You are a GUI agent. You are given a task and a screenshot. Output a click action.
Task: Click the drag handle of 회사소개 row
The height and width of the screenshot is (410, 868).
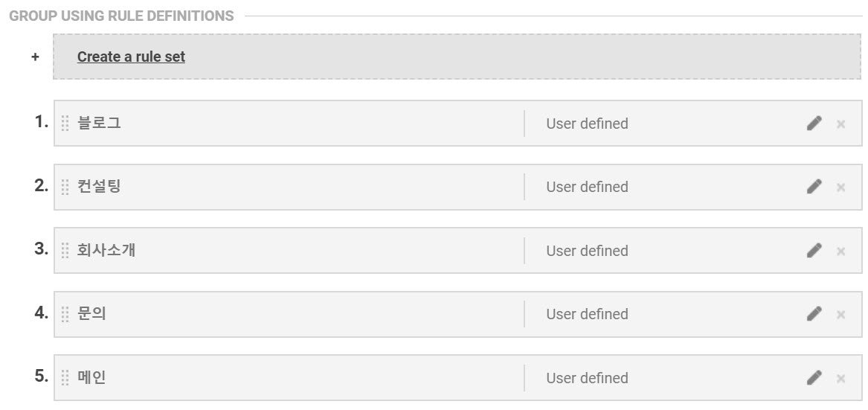click(65, 251)
